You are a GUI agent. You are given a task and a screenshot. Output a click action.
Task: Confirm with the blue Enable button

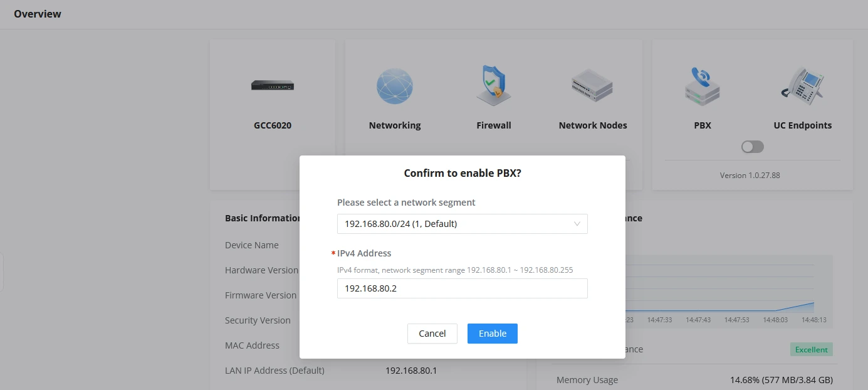(x=493, y=334)
